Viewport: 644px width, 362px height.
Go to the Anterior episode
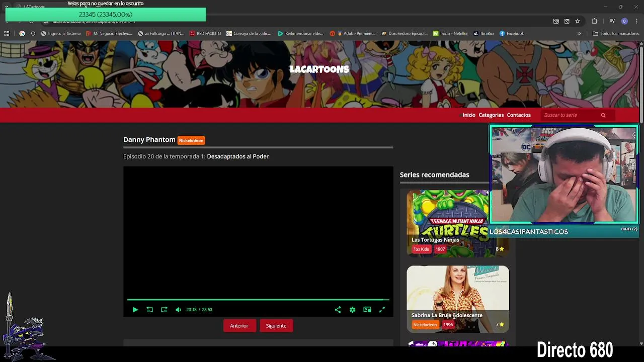point(239,326)
